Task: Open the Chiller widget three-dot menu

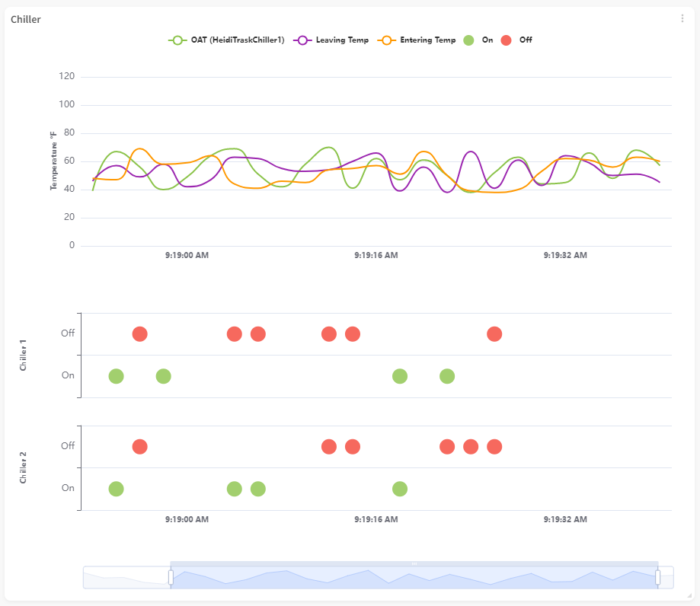Action: coord(682,19)
